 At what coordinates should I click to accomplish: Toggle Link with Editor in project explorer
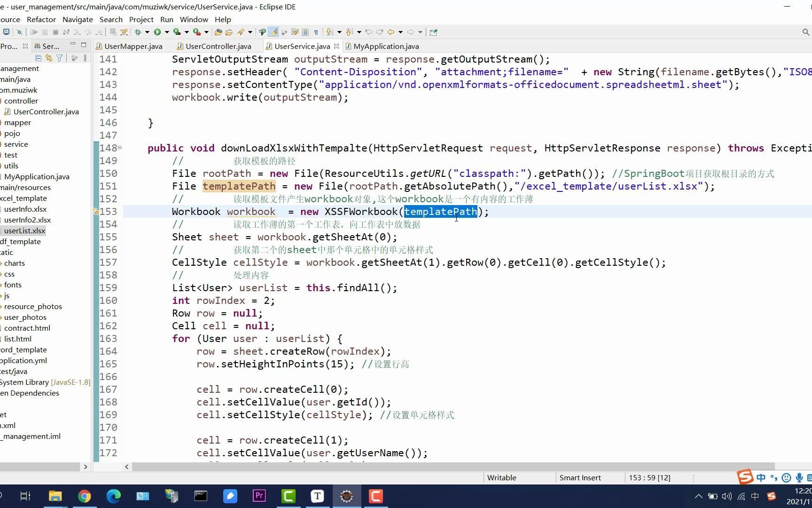click(49, 58)
